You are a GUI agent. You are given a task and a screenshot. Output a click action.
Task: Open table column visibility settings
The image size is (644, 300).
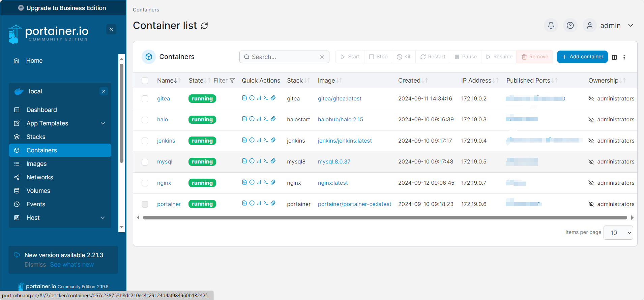pos(614,57)
